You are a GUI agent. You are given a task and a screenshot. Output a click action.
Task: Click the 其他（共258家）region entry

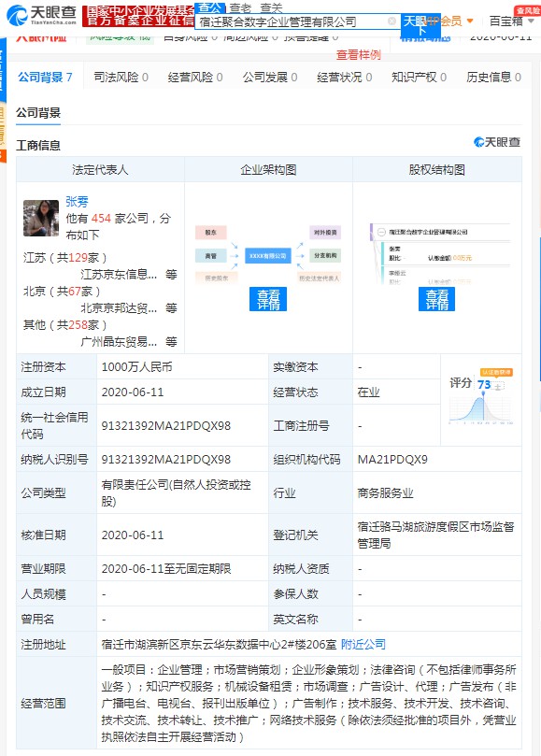[65, 325]
